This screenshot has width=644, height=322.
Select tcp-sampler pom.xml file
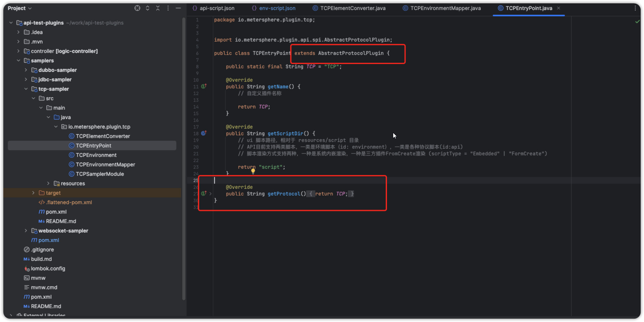pos(52,212)
